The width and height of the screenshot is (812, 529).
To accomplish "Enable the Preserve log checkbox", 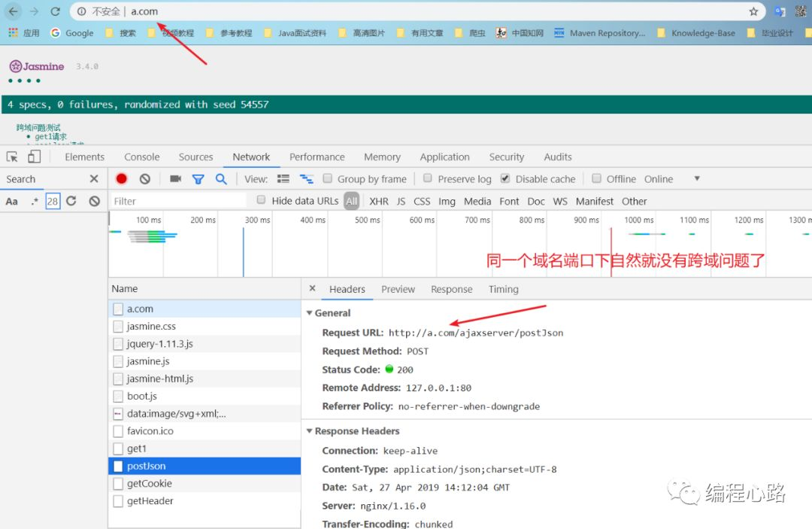I will 428,178.
